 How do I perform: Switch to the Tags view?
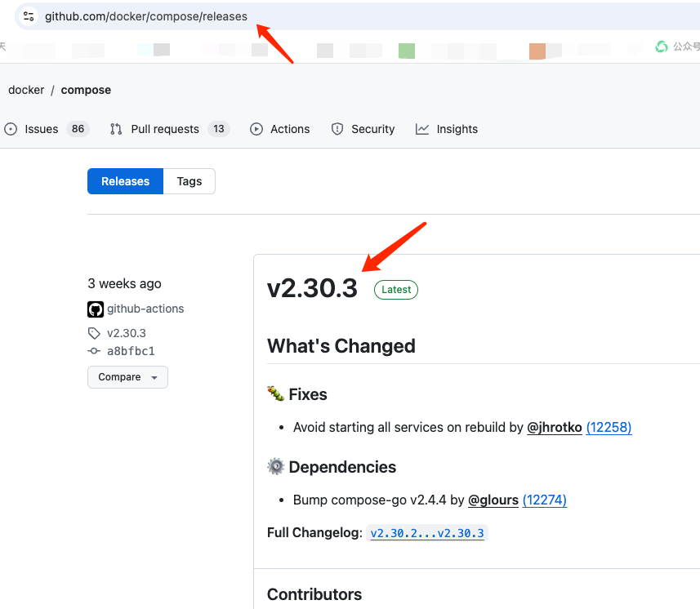[x=189, y=181]
